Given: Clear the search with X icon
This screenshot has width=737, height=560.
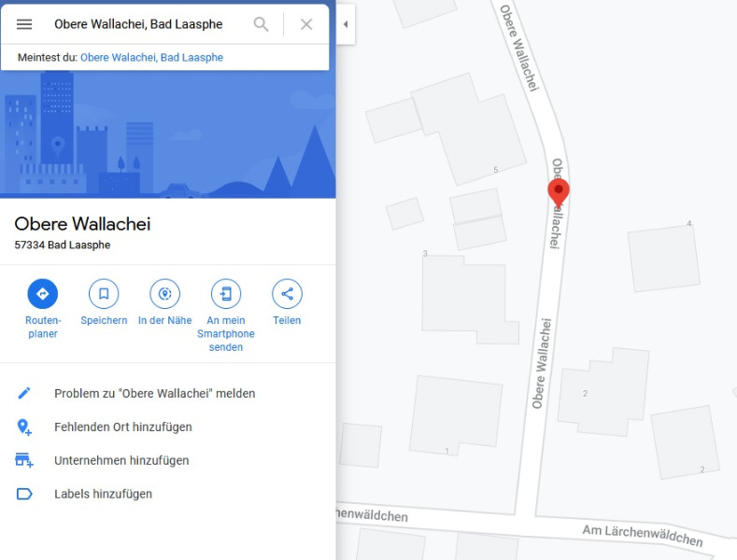Looking at the screenshot, I should (x=306, y=24).
